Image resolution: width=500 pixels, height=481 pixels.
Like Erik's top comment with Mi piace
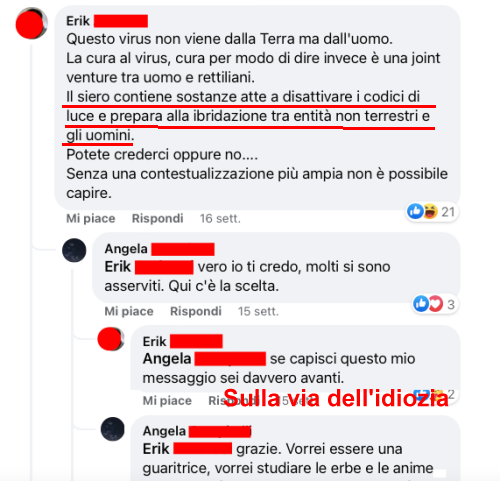pos(91,218)
